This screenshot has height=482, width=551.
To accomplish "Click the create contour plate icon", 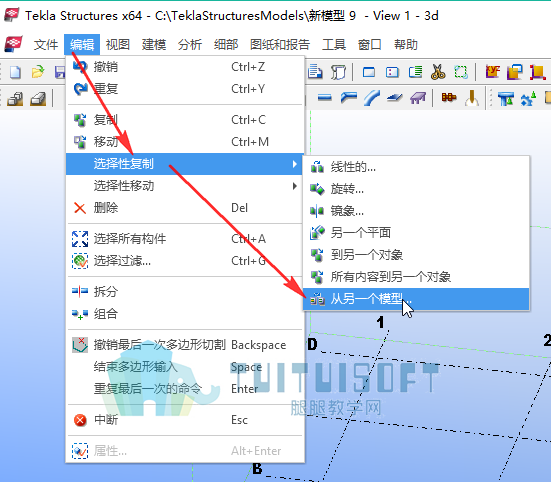I will click(395, 98).
